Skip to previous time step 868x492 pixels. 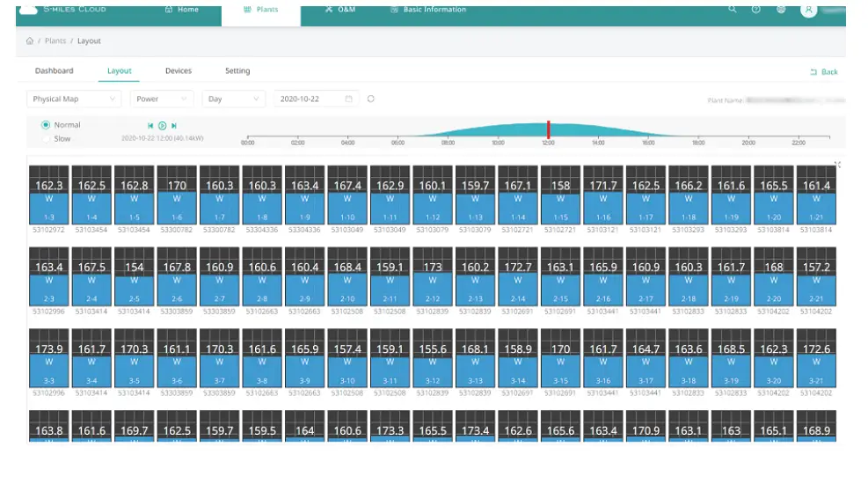pos(150,126)
